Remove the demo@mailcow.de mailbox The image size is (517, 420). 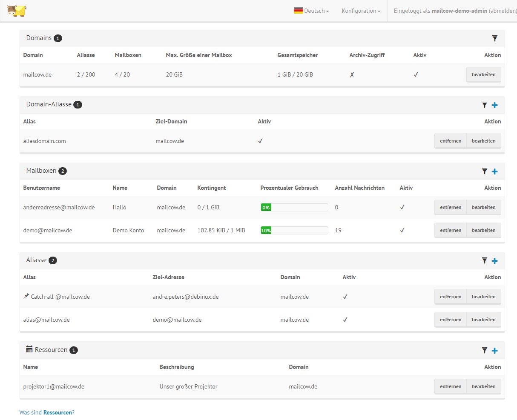450,230
